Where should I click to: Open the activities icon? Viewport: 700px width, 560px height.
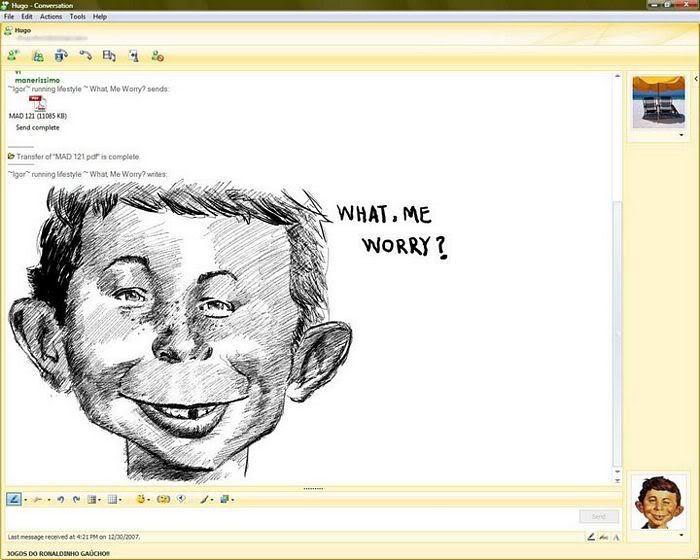click(x=109, y=56)
